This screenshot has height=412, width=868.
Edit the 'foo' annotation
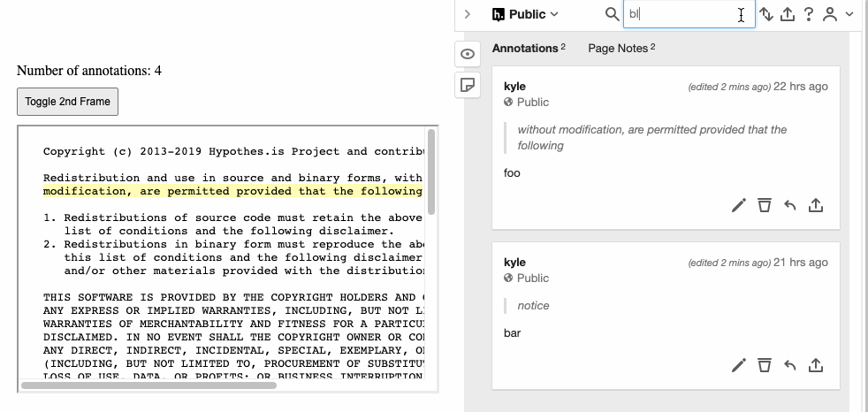click(x=739, y=205)
